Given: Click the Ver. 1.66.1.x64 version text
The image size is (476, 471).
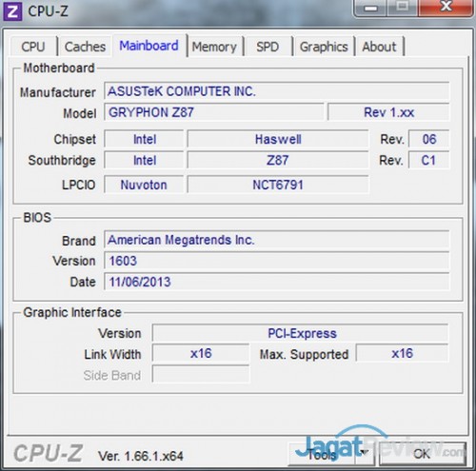Looking at the screenshot, I should [x=141, y=456].
